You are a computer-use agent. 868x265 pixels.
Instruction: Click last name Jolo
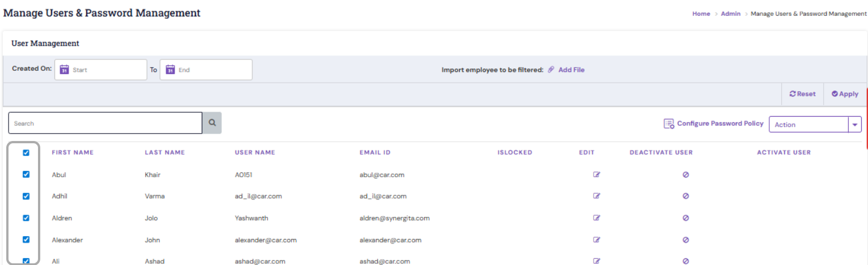tap(151, 218)
